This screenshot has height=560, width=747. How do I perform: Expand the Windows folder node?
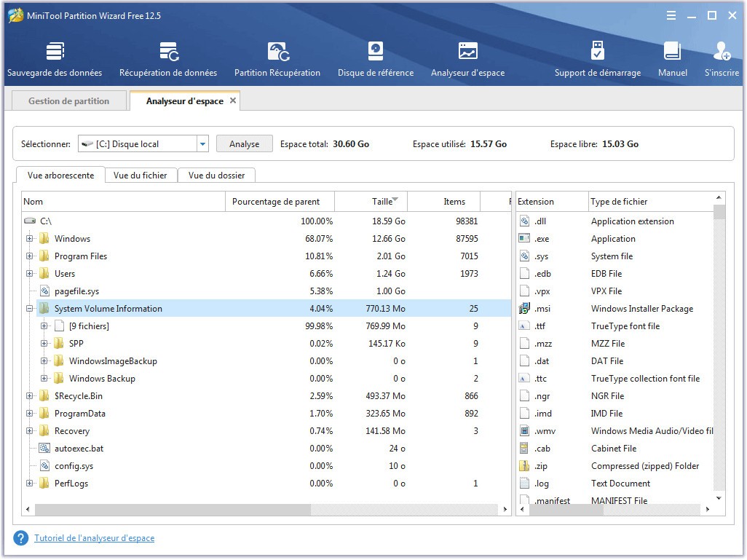30,239
